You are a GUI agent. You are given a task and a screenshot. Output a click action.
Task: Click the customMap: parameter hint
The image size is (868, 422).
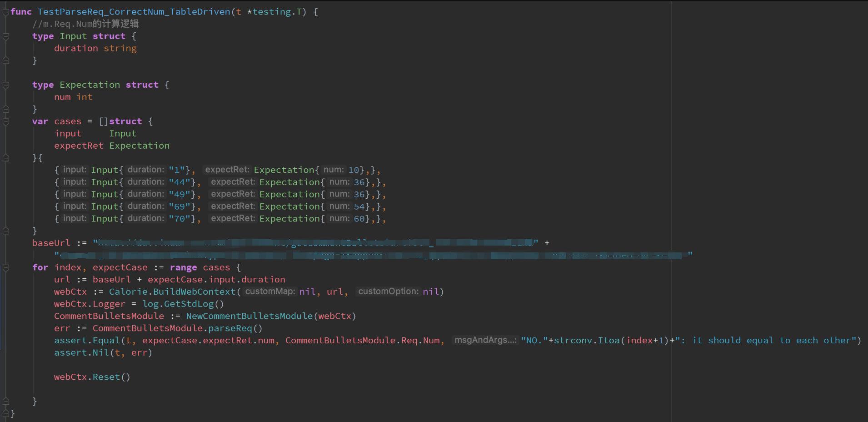click(270, 291)
